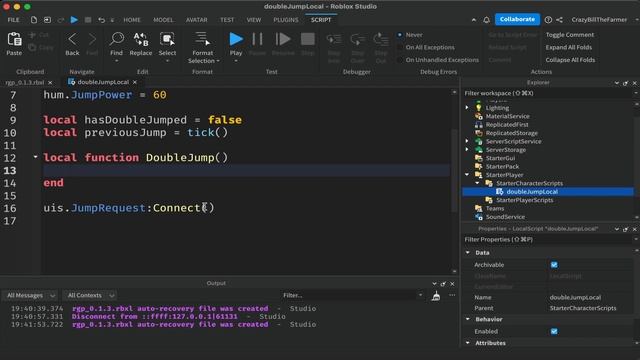The width and height of the screenshot is (640, 360).
Task: Open the All Messages dropdown
Action: tap(31, 295)
